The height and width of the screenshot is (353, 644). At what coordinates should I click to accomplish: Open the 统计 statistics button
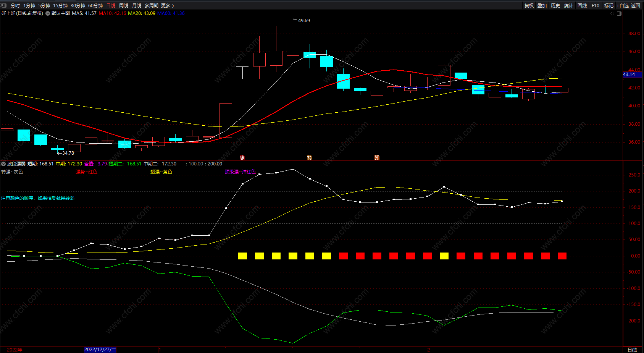(569, 6)
